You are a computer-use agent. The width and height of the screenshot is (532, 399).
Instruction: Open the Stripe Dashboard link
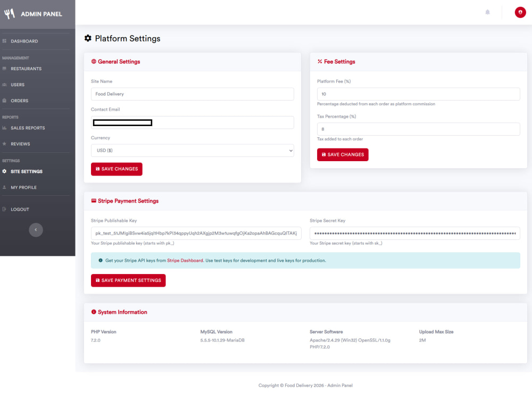click(185, 261)
